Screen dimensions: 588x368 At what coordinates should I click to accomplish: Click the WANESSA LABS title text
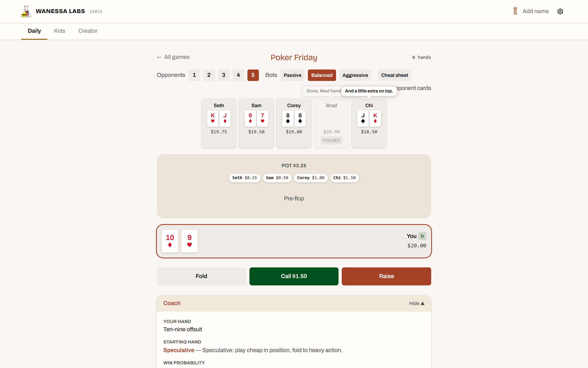60,11
